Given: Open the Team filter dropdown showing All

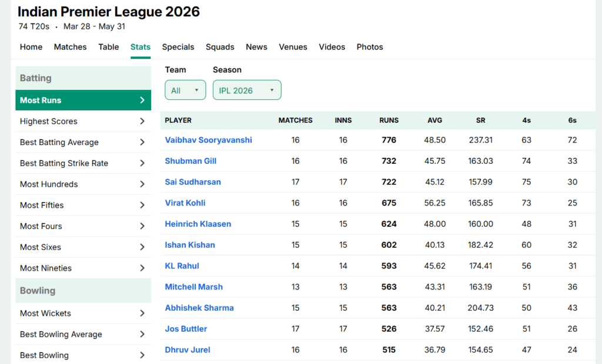Looking at the screenshot, I should [185, 90].
